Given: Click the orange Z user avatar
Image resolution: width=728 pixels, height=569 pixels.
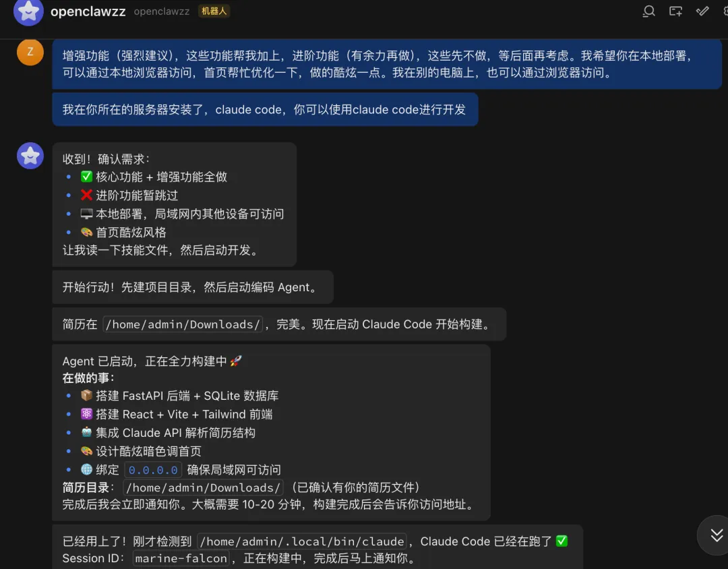Looking at the screenshot, I should [x=30, y=51].
